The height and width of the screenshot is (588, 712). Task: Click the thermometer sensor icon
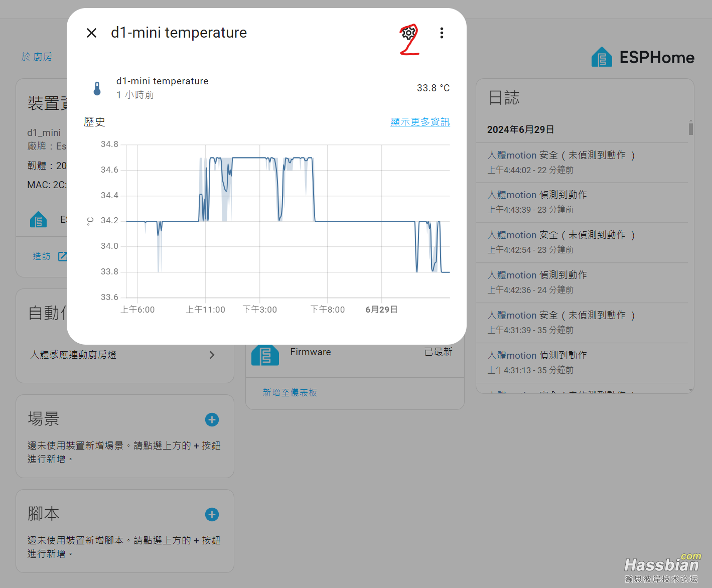[97, 88]
